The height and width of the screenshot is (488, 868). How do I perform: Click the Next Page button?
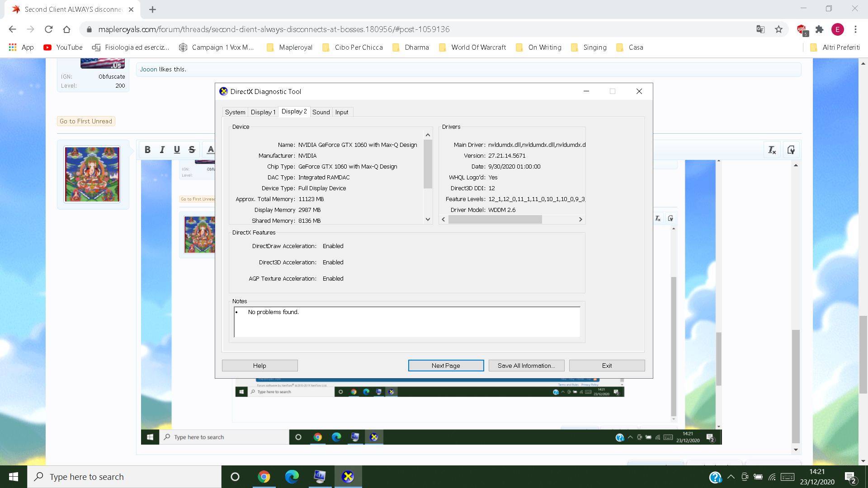[446, 366]
